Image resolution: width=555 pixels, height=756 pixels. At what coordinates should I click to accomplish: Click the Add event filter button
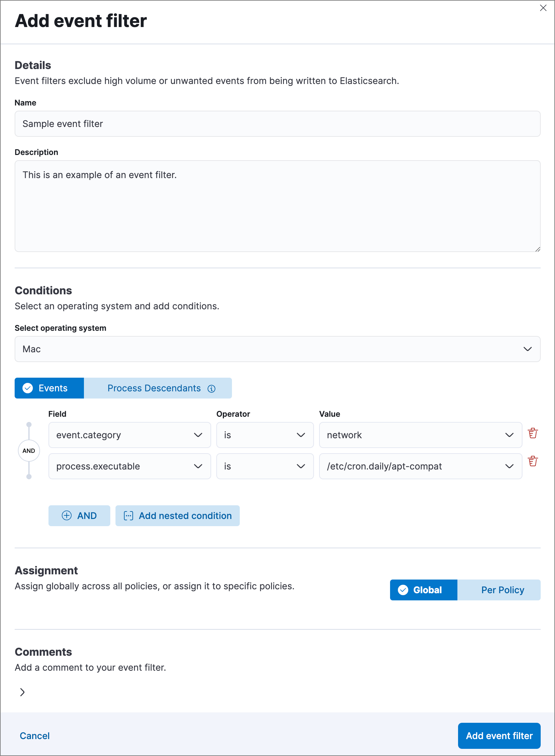[499, 736]
